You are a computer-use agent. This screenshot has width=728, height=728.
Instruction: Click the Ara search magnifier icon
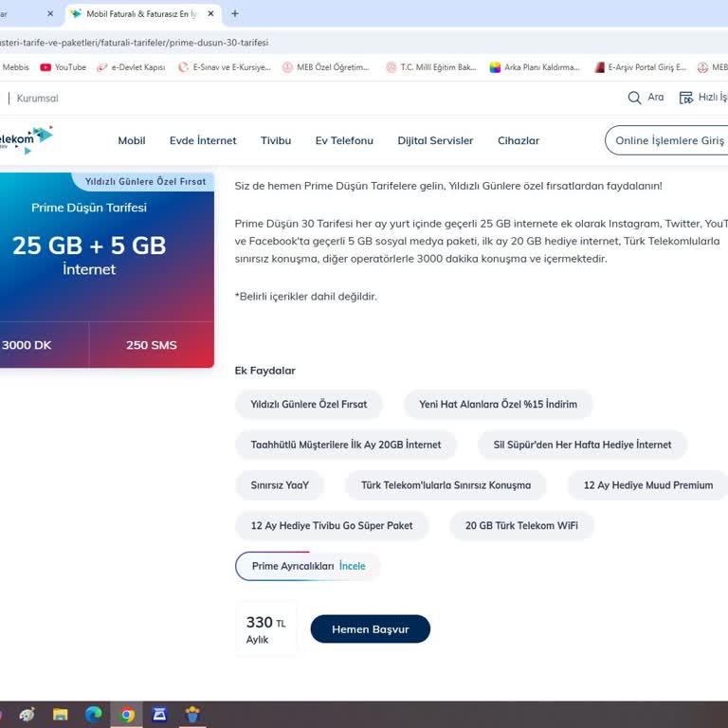[634, 98]
